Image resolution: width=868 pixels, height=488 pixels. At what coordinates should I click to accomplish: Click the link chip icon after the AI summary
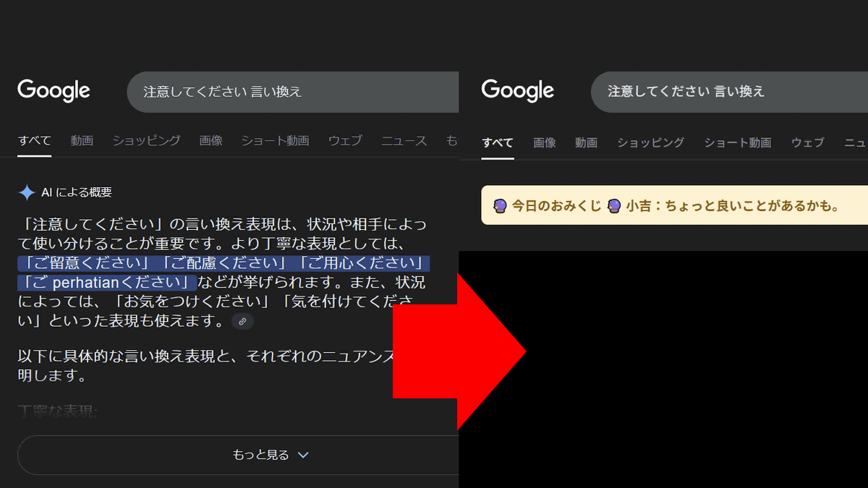click(242, 321)
